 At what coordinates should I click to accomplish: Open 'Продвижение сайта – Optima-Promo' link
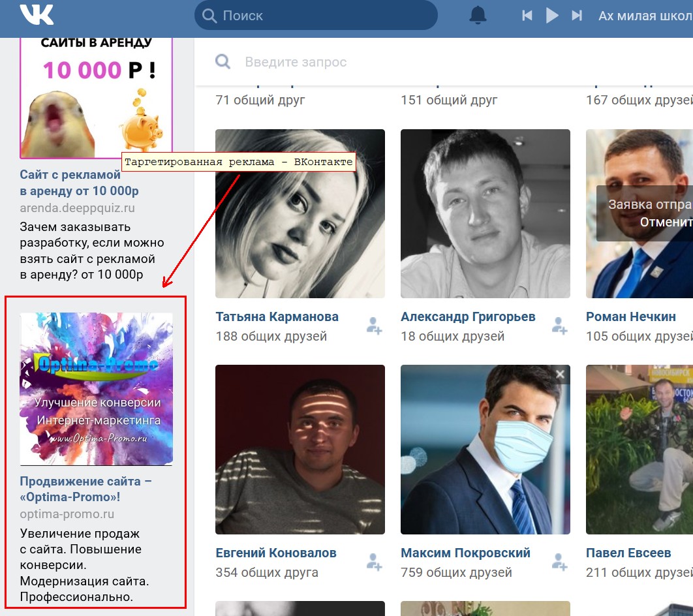pos(85,489)
